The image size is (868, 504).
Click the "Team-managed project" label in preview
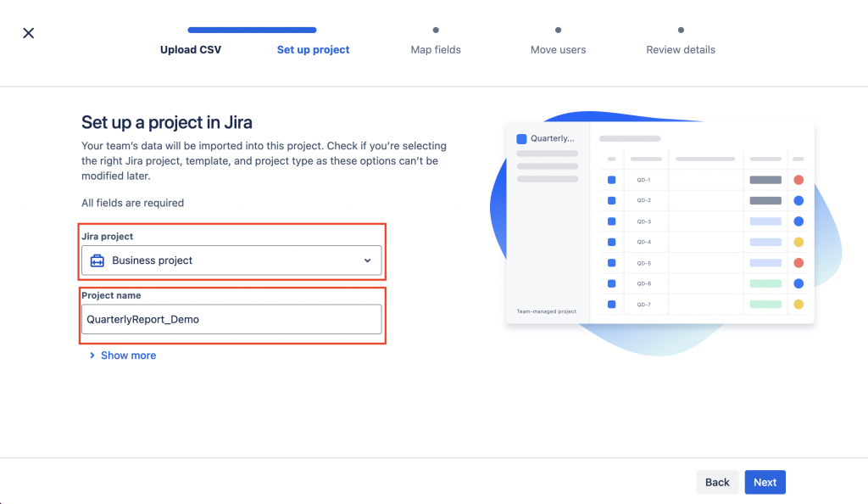pos(547,311)
